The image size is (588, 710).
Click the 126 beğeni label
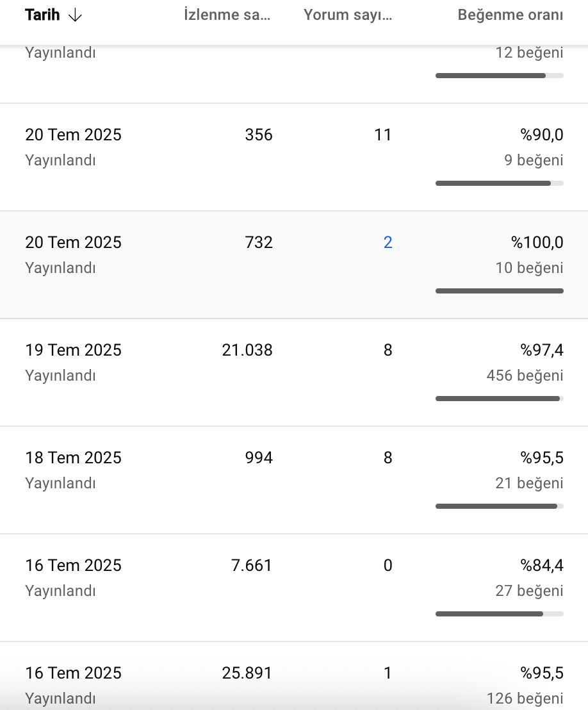[525, 698]
